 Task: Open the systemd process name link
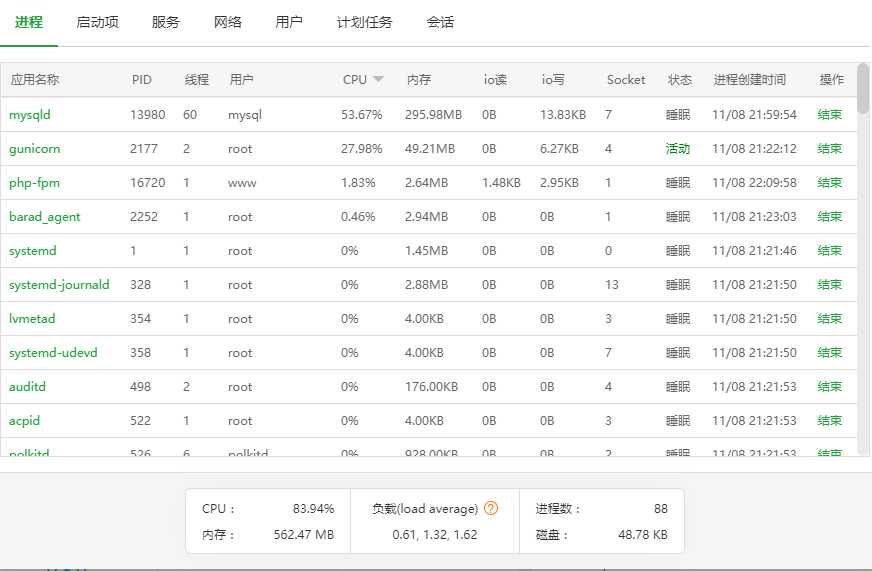(x=33, y=250)
